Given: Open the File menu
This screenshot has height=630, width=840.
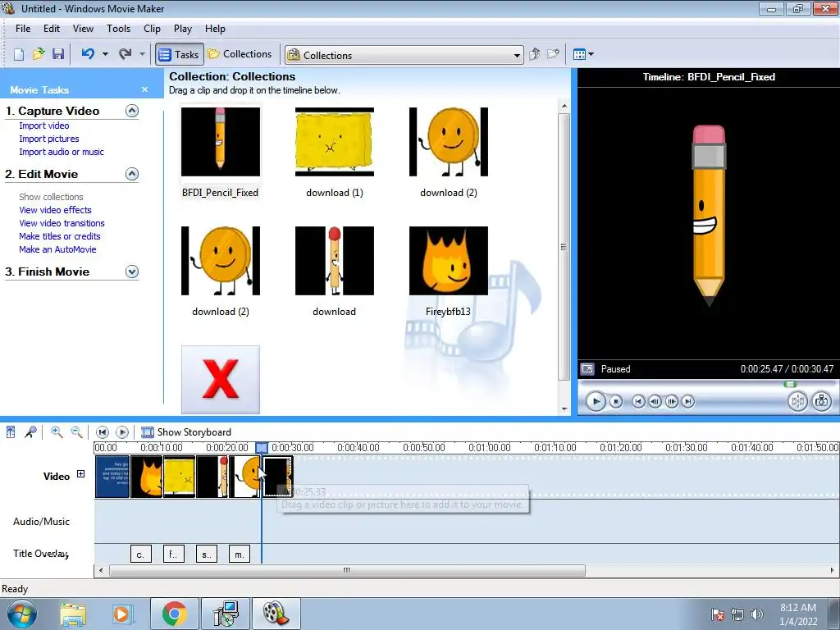Looking at the screenshot, I should click(x=23, y=29).
